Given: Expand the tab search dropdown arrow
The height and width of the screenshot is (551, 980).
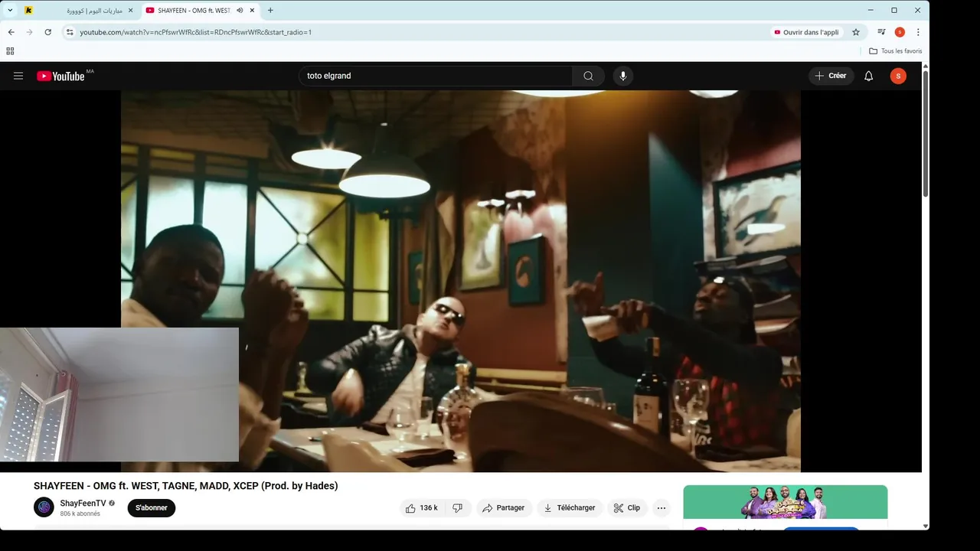Looking at the screenshot, I should coord(10,10).
